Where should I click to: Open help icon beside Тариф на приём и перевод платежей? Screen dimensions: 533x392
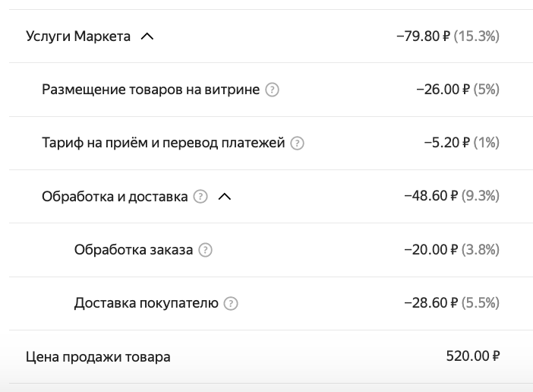[297, 143]
